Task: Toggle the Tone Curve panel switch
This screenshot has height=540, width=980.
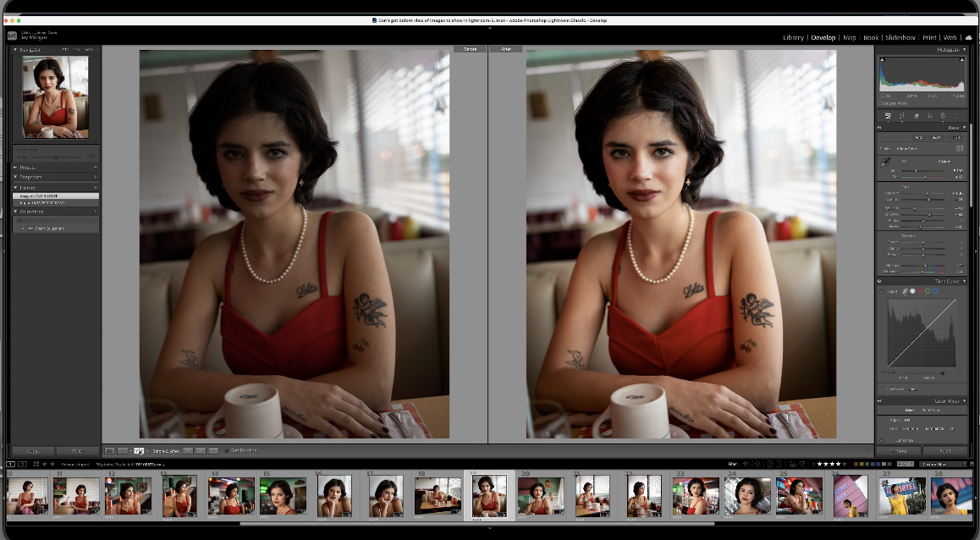Action: point(879,281)
